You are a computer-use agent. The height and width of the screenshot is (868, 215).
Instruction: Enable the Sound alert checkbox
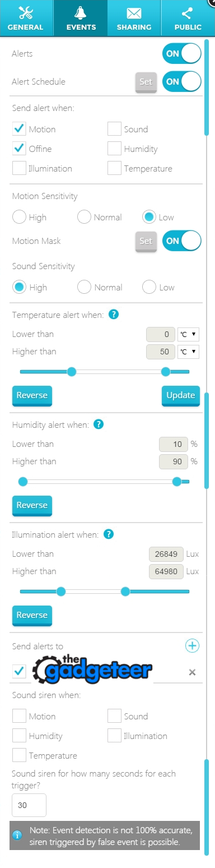[114, 129]
